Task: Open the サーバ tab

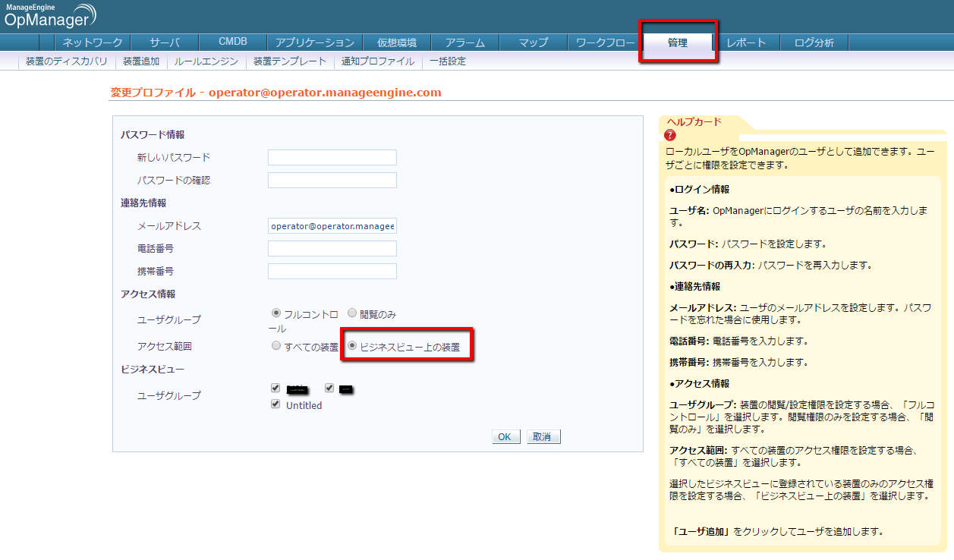Action: click(x=165, y=42)
